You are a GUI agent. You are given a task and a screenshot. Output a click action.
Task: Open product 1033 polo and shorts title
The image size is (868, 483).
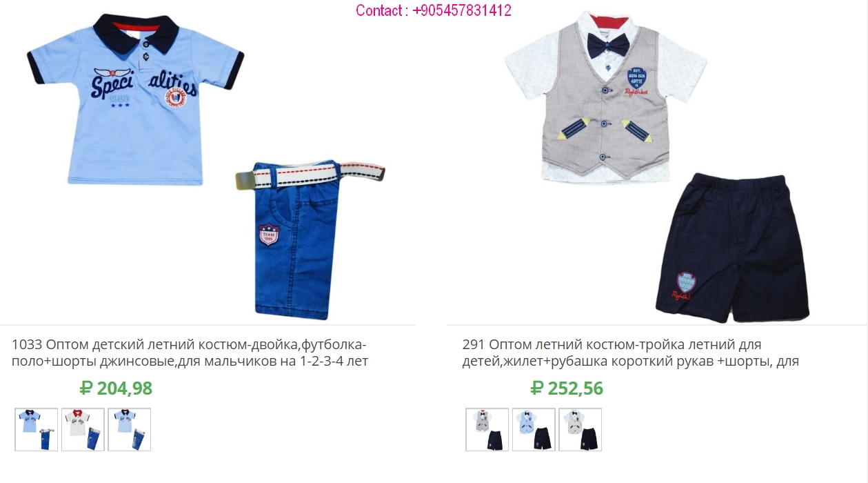[190, 353]
